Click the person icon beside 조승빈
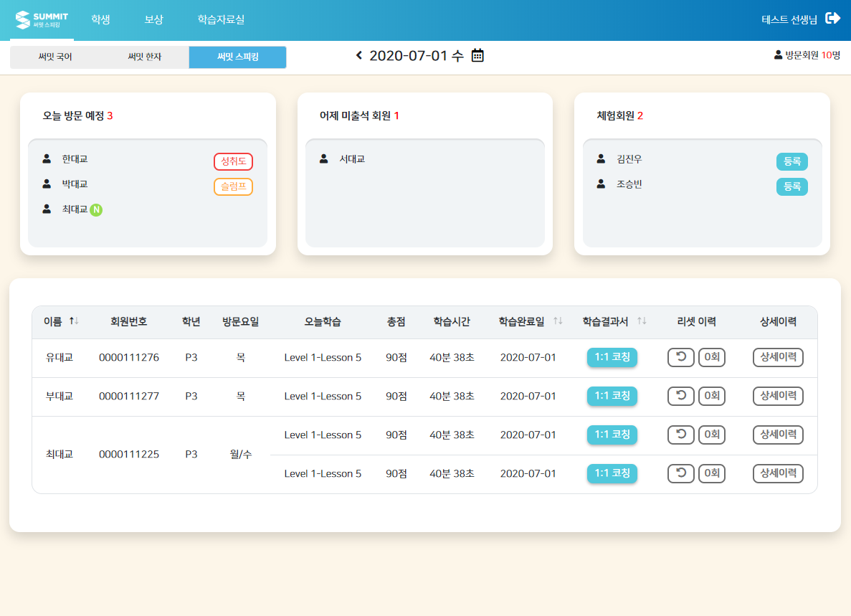851x616 pixels. 601,184
